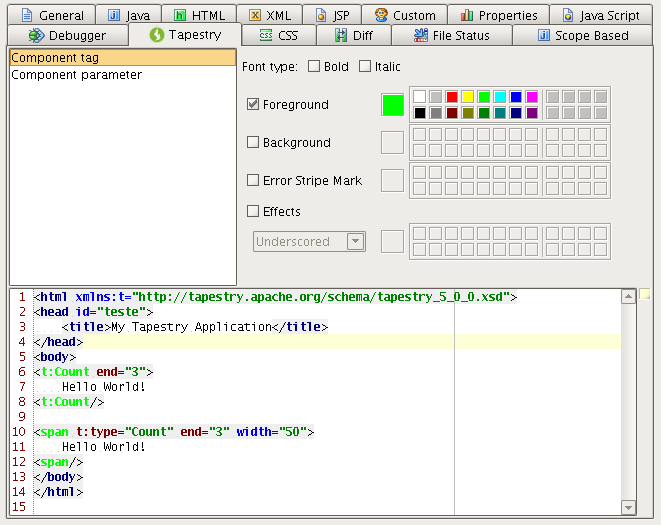Enable the Italic font type checkbox
The image size is (661, 525).
click(x=365, y=67)
